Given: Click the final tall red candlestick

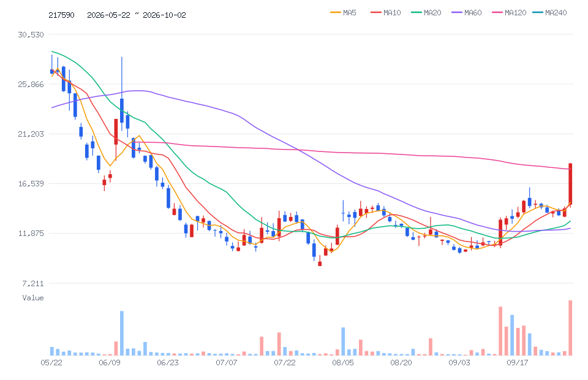Looking at the screenshot, I should tap(570, 184).
